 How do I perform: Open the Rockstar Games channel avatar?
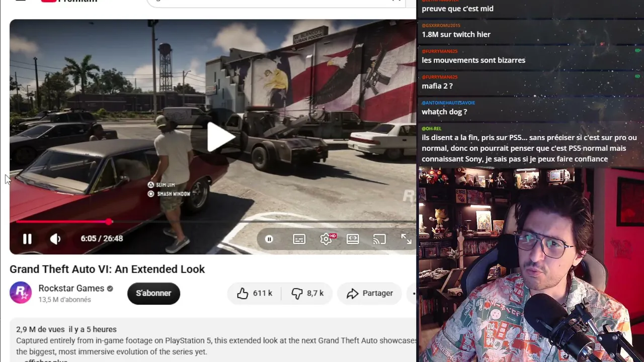(x=21, y=293)
